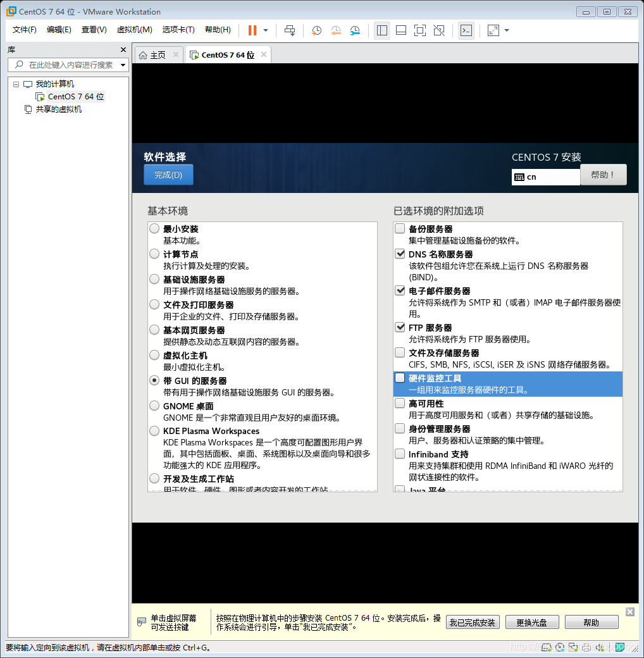Select the 计算节点 radio button
Screen dimensions: 644x658
[x=154, y=254]
